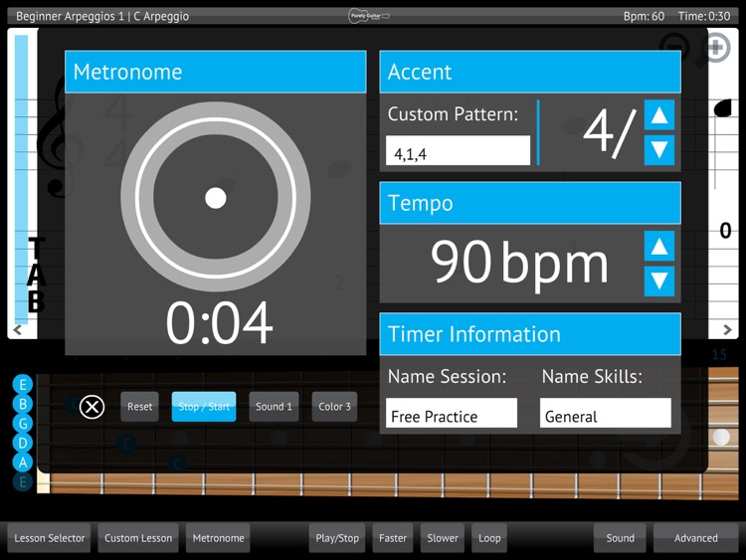
Task: Lower tempo with the down arrow
Action: 658,281
